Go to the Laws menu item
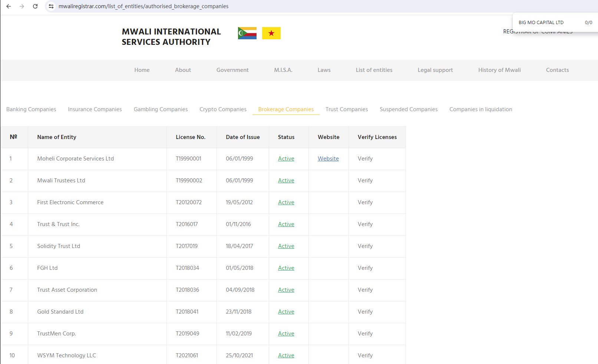Image resolution: width=598 pixels, height=364 pixels. tap(324, 70)
